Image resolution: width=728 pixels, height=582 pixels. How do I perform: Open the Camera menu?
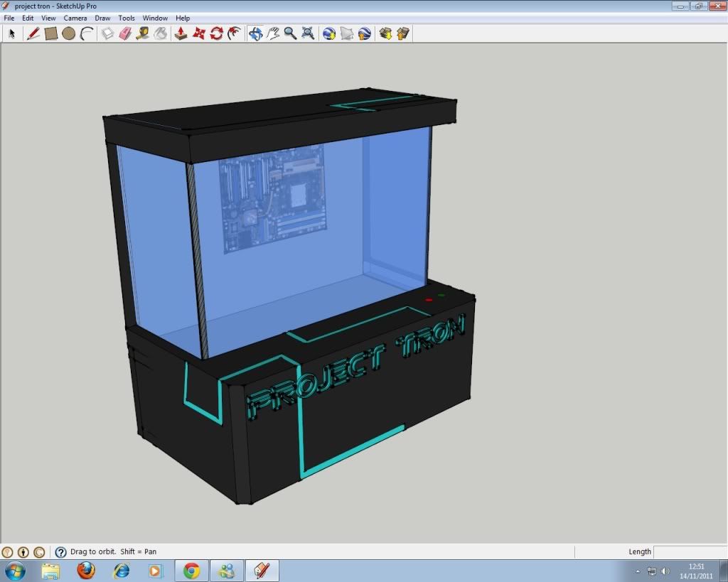75,18
